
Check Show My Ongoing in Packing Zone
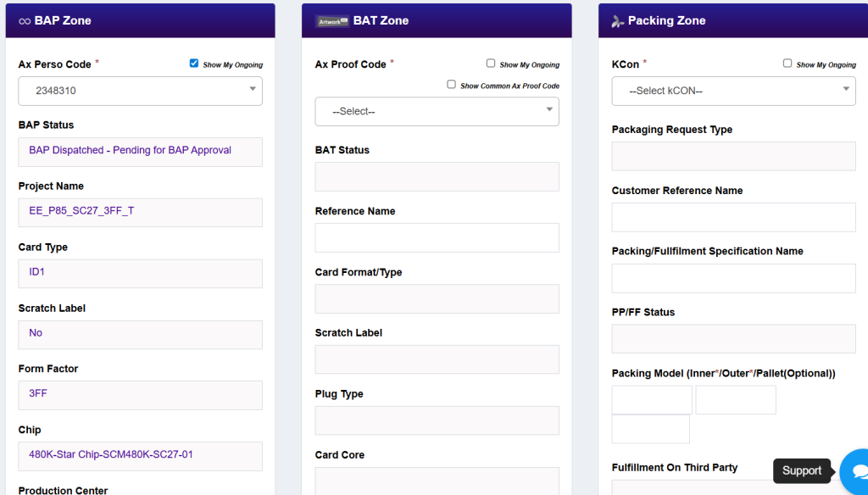coord(787,64)
